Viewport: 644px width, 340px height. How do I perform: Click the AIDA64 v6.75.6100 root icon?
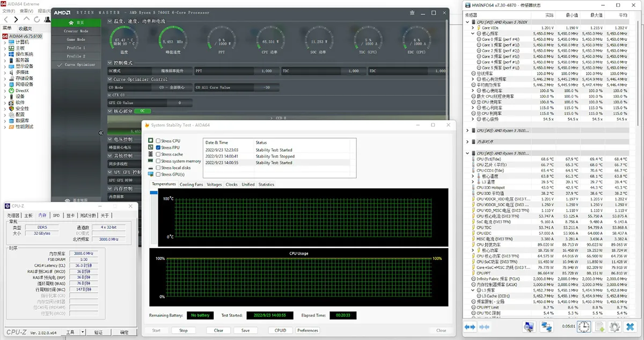point(5,36)
